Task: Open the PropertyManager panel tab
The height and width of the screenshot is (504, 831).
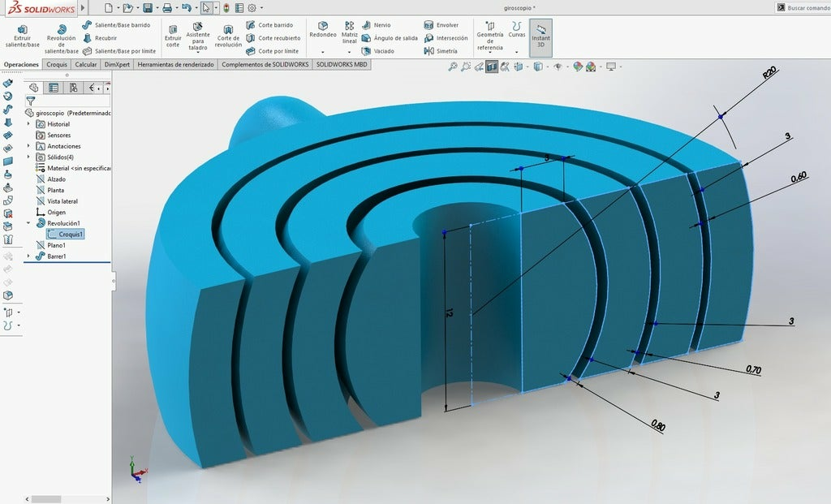Action: 54,88
